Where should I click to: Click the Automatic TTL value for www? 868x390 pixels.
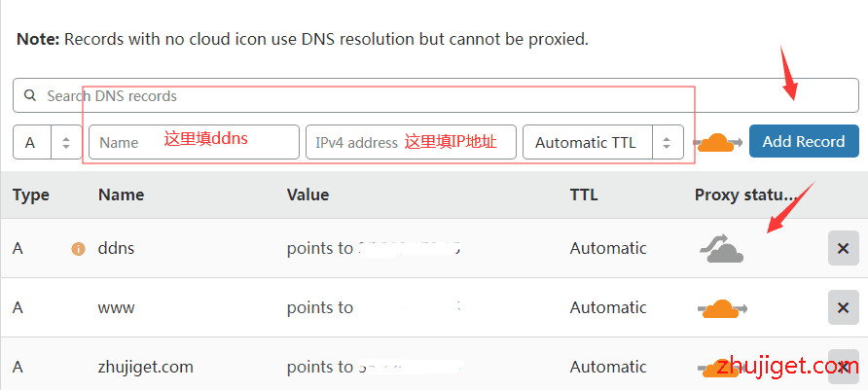(608, 308)
